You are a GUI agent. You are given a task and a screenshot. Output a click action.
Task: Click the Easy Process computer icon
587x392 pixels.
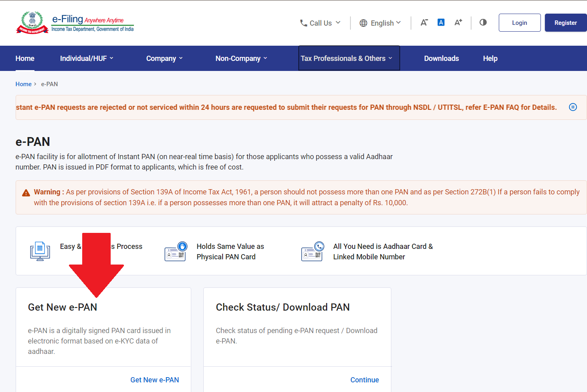40,252
